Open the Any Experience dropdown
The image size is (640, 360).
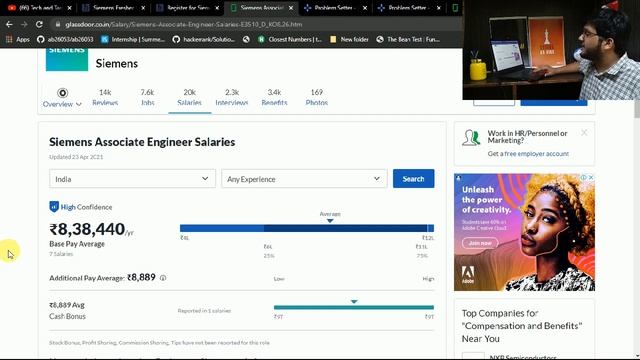304,179
